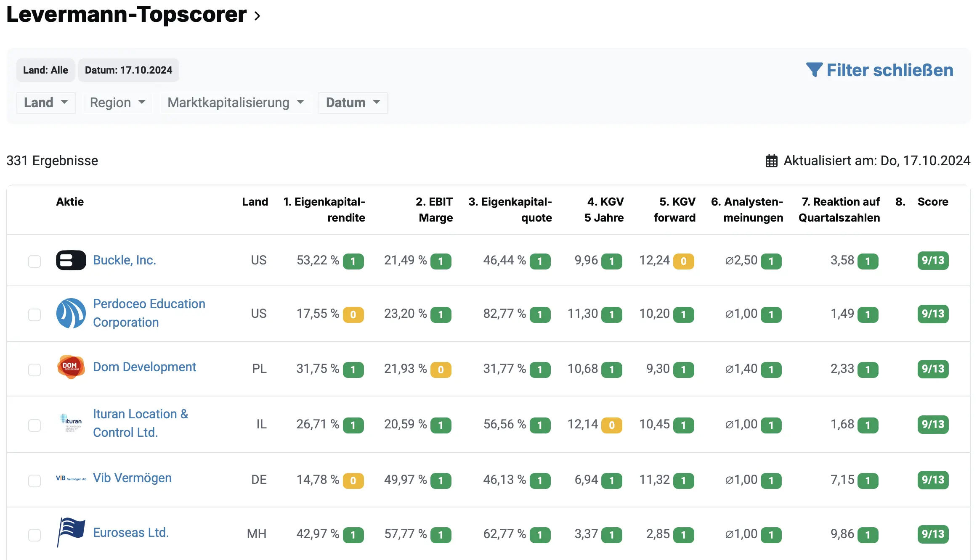The height and width of the screenshot is (560, 977).
Task: Click Vib Vermögen's yellow 0 Eigenkapitalrendite badge
Action: pyautogui.click(x=353, y=481)
